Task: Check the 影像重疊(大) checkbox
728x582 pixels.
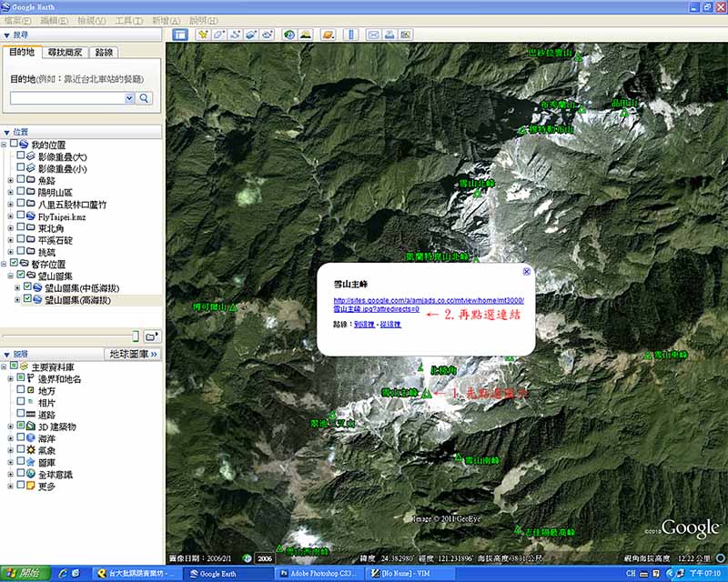Action: 21,155
